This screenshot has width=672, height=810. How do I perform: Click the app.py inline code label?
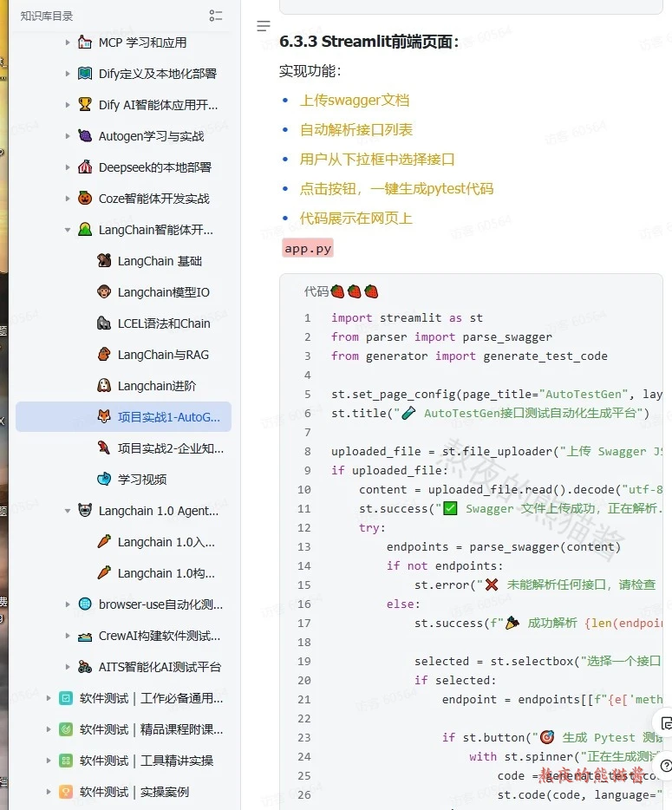pyautogui.click(x=308, y=248)
